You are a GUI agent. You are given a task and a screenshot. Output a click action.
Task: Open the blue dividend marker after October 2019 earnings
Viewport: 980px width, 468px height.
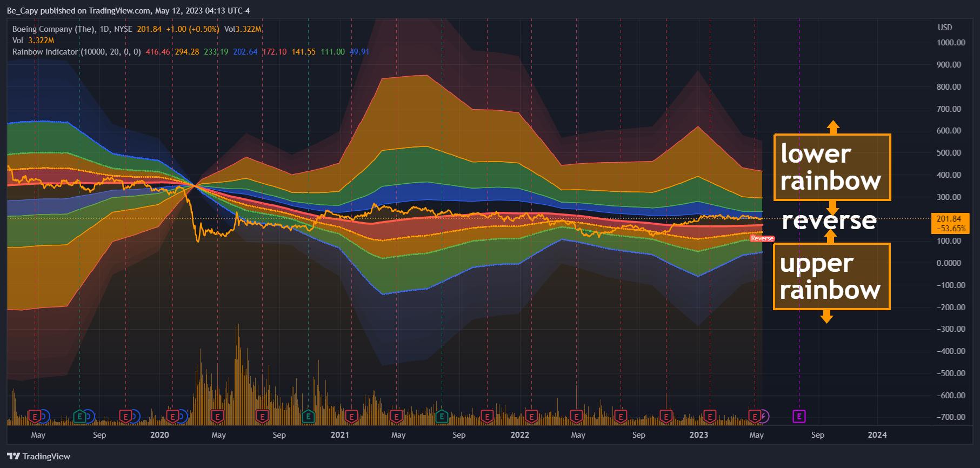click(135, 417)
